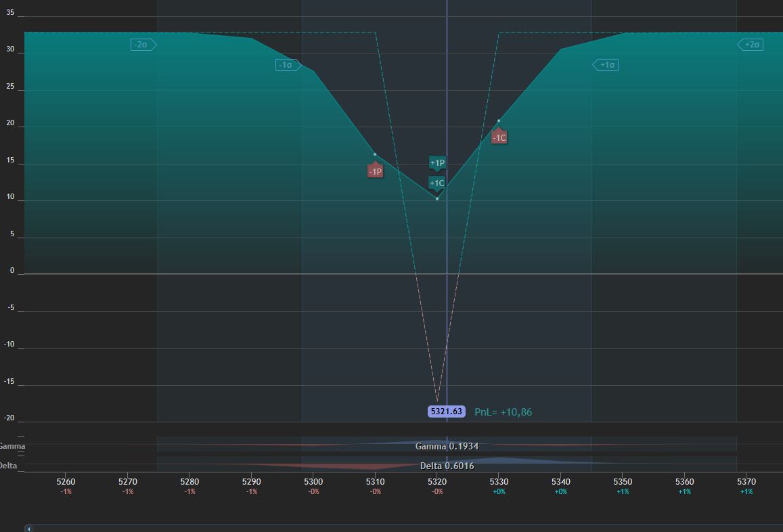
Task: Click the 5320 price axis label
Action: coord(437,481)
